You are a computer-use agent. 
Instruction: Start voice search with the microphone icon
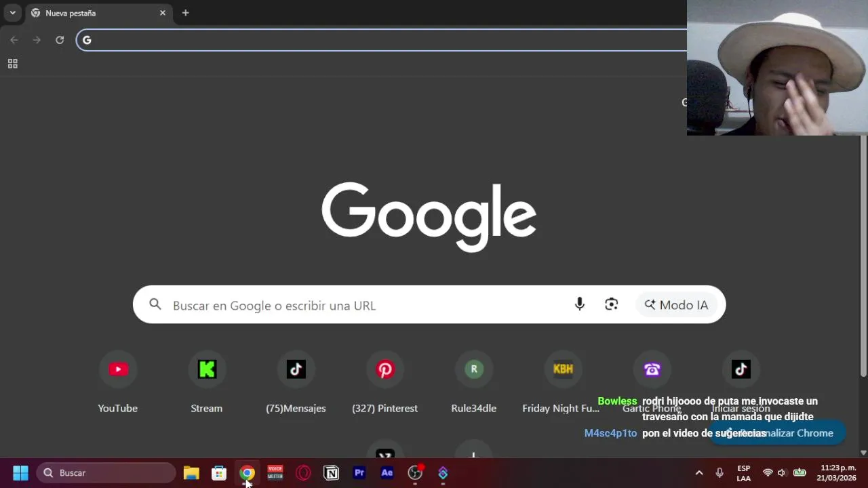click(580, 304)
